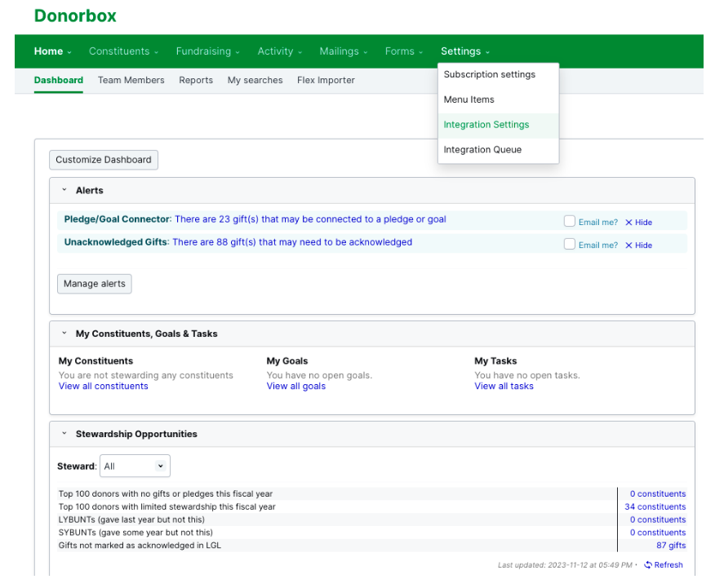Viewport: 715px width, 588px height.
Task: Check Email me for Pledge/Goal Connector
Action: point(569,221)
